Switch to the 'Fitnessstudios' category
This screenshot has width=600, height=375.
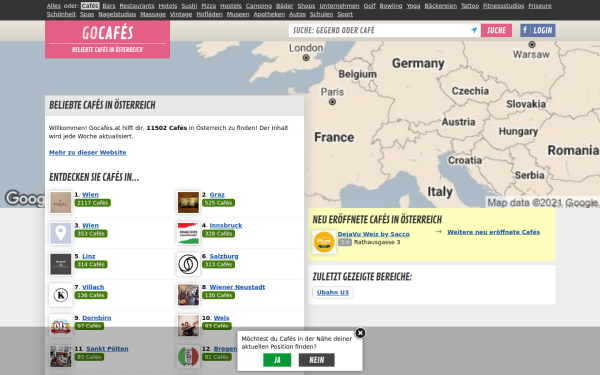(503, 6)
